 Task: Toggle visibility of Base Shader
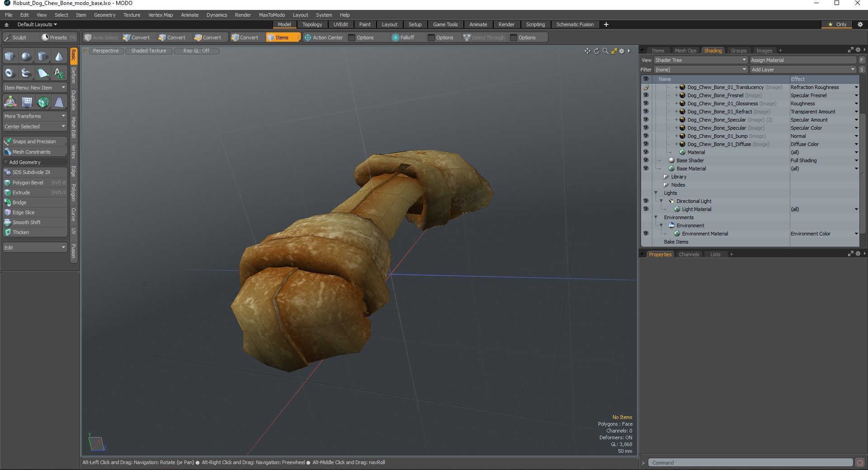pos(646,160)
